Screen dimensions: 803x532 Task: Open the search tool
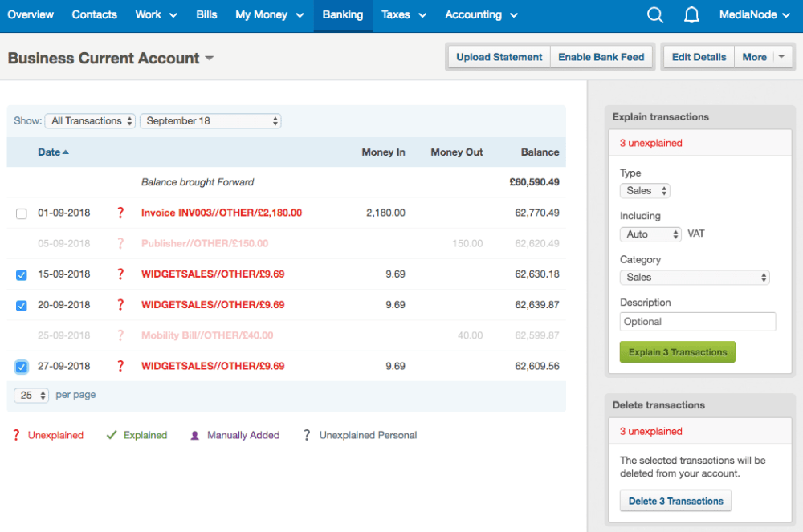[654, 14]
